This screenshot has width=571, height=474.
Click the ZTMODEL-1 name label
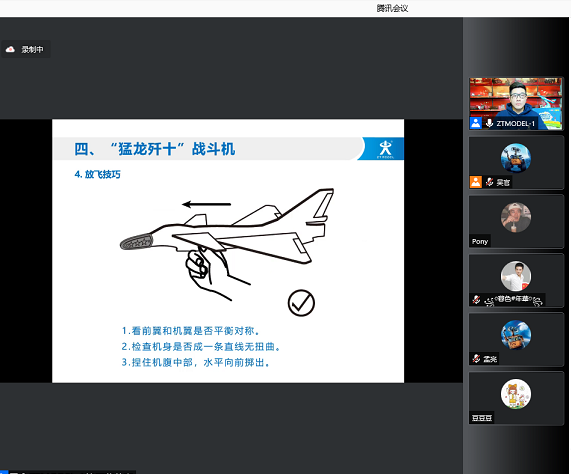pos(515,124)
